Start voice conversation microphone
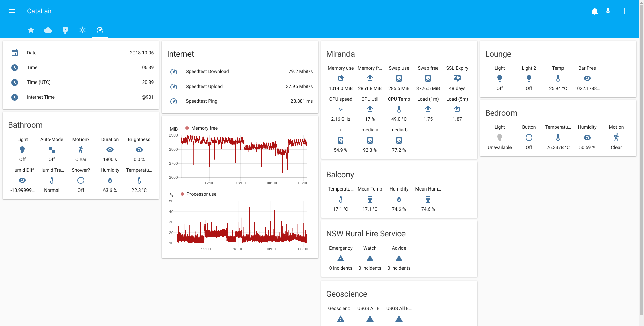Viewport: 644px width, 326px height. (608, 11)
